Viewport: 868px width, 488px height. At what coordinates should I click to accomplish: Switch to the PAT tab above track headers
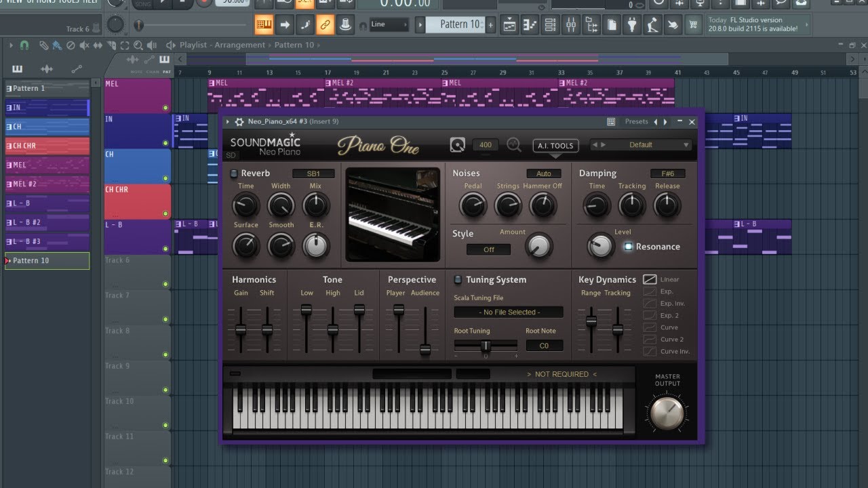pos(167,72)
